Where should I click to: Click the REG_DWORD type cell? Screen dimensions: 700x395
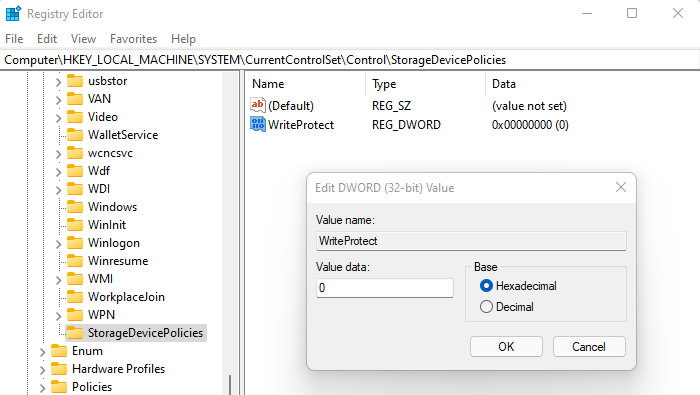pos(406,125)
